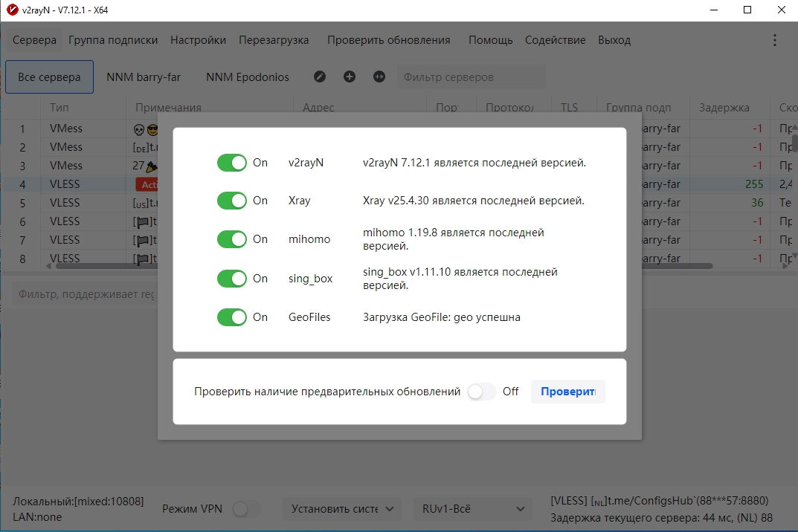Click the pencil icon to edit subscription group
The image size is (798, 532).
pos(320,77)
